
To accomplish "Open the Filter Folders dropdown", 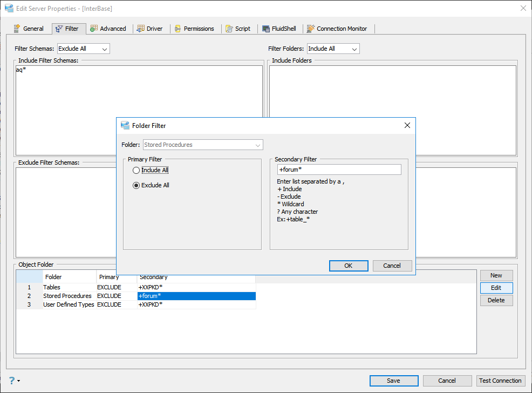I will tap(333, 49).
